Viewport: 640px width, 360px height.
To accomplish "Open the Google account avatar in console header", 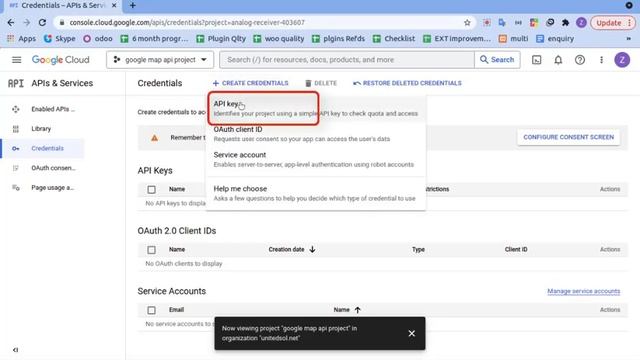I will click(622, 60).
